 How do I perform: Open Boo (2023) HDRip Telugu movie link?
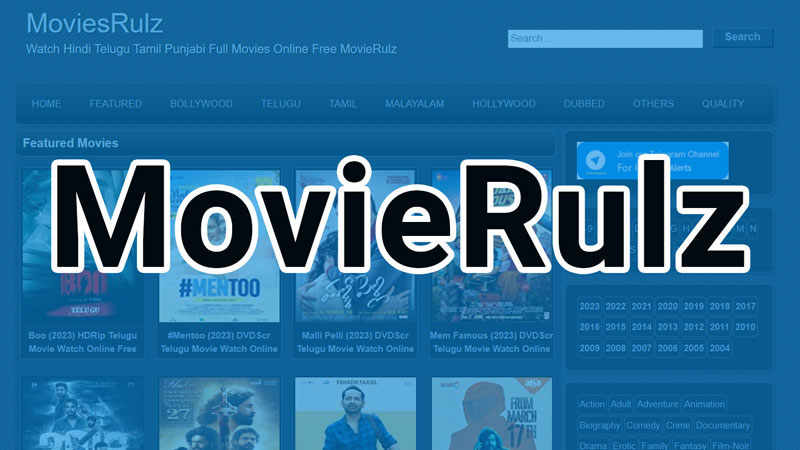[x=83, y=342]
